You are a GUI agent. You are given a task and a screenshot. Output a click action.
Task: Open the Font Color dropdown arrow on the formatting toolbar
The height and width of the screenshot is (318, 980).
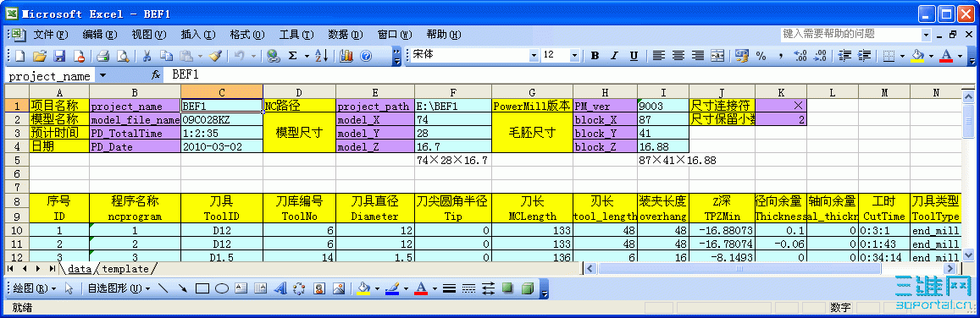(x=959, y=56)
